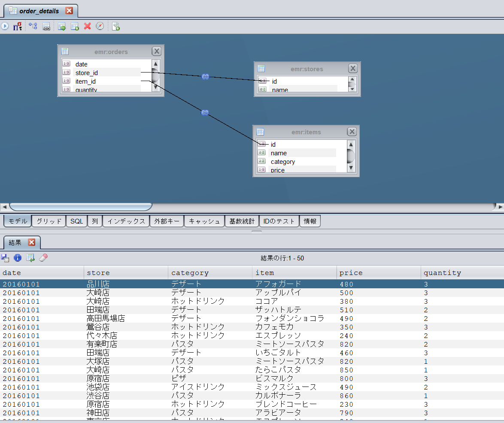Click the date column header in results
The width and height of the screenshot is (504, 423).
pos(42,273)
